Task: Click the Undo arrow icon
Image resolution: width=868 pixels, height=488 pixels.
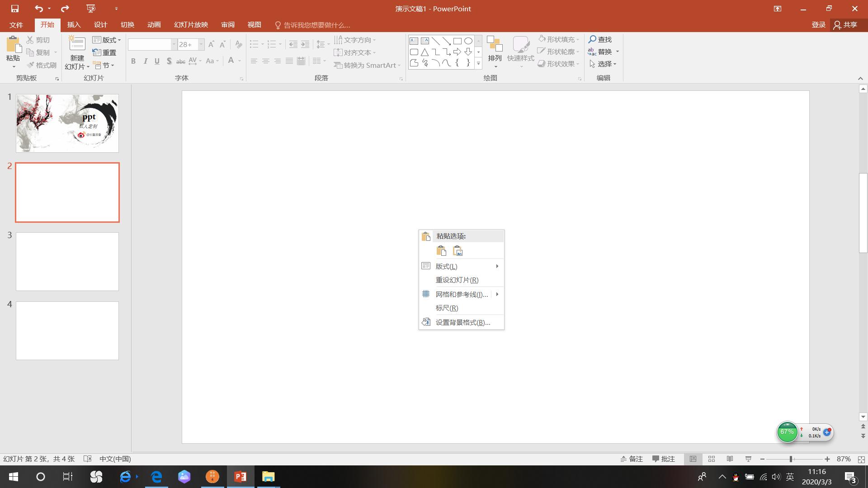Action: (x=39, y=9)
